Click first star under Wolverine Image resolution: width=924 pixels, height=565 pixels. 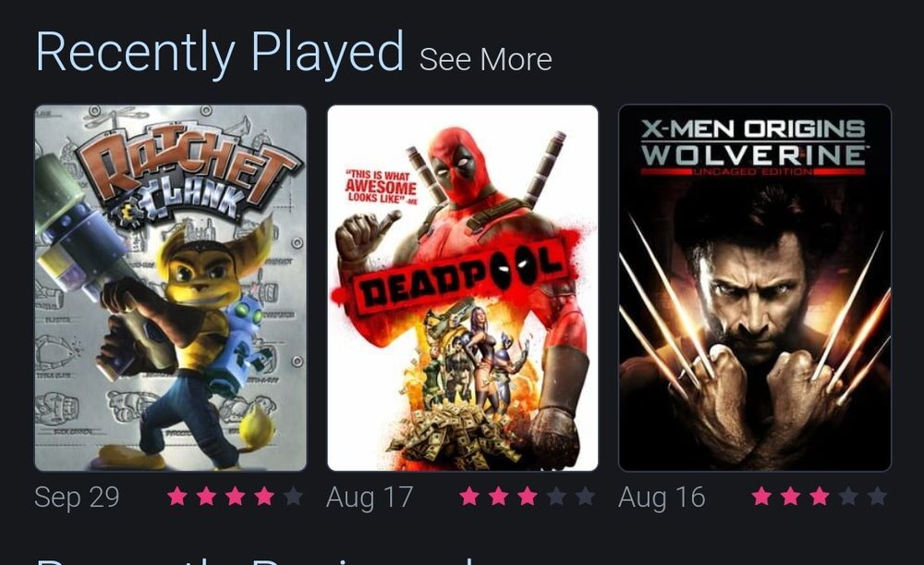(761, 497)
